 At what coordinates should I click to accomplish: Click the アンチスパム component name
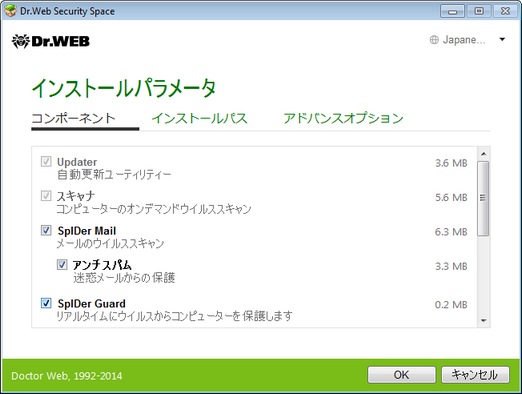(x=102, y=265)
